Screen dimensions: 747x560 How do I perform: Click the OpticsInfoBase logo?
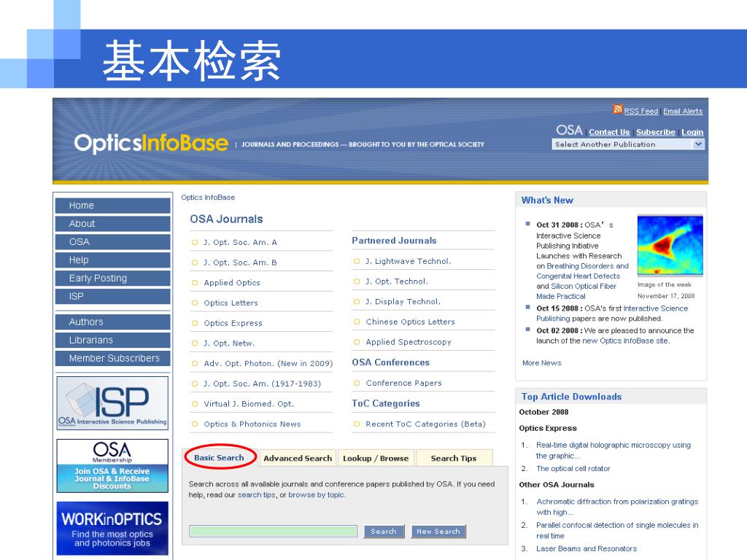tap(151, 144)
